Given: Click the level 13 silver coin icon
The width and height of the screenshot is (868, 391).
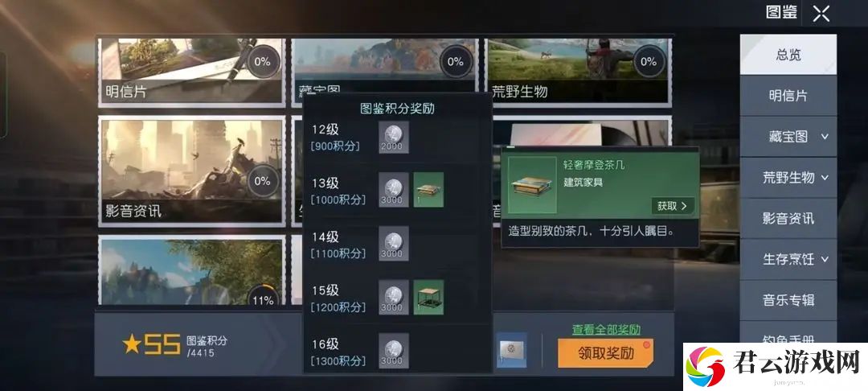Looking at the screenshot, I should (x=394, y=189).
